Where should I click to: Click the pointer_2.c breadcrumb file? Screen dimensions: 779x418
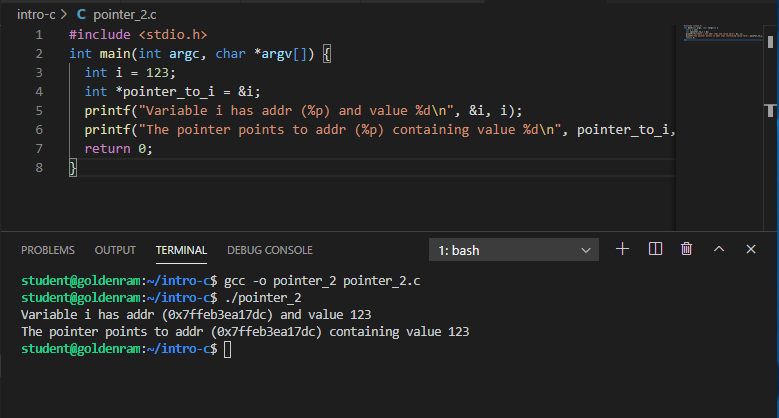(x=125, y=15)
